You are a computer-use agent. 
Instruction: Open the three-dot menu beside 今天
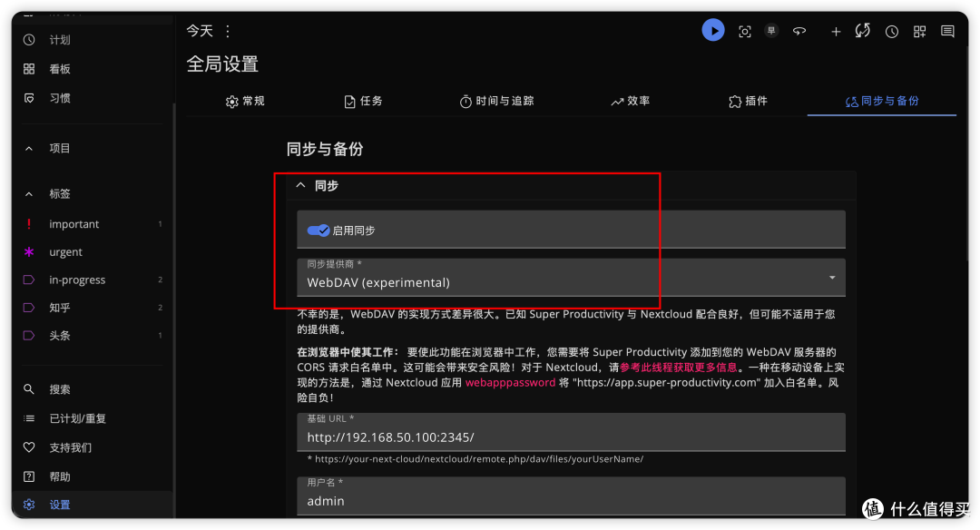click(x=228, y=31)
